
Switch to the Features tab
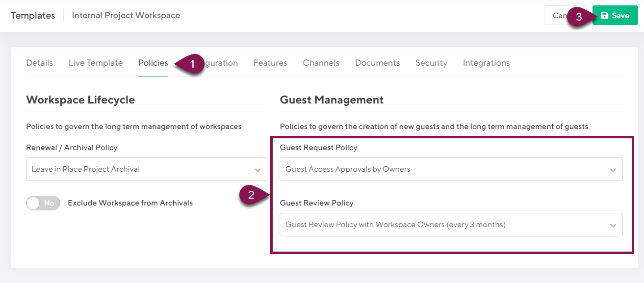coord(270,63)
